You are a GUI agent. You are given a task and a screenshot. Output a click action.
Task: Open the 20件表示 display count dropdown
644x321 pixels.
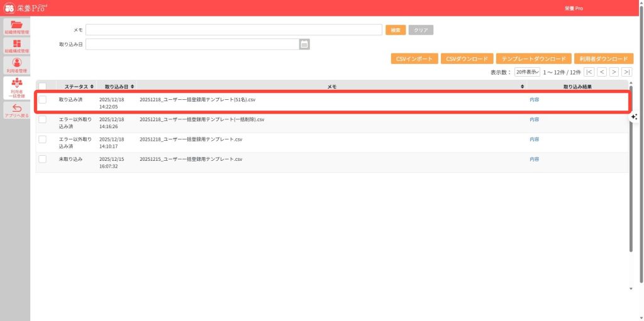527,72
